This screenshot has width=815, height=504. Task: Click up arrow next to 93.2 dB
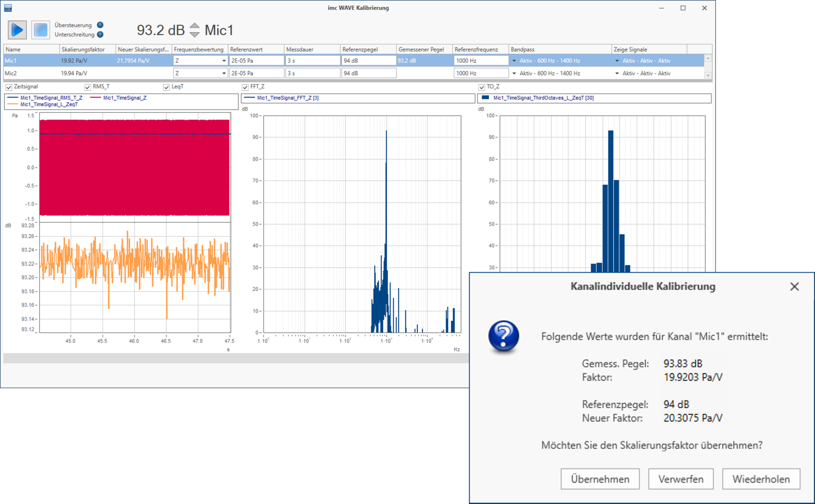pos(194,25)
